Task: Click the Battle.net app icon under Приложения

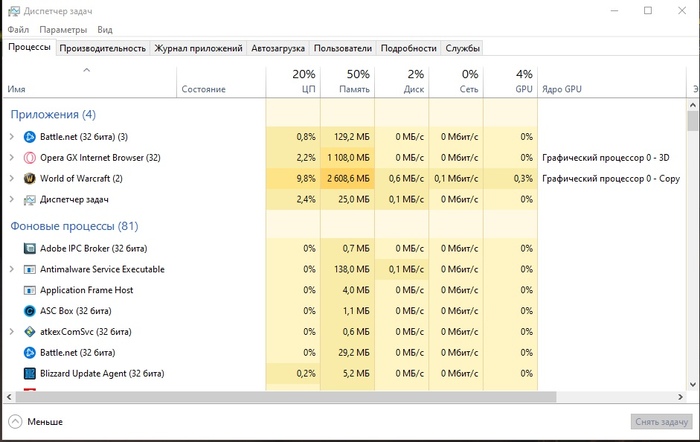Action: (30, 137)
